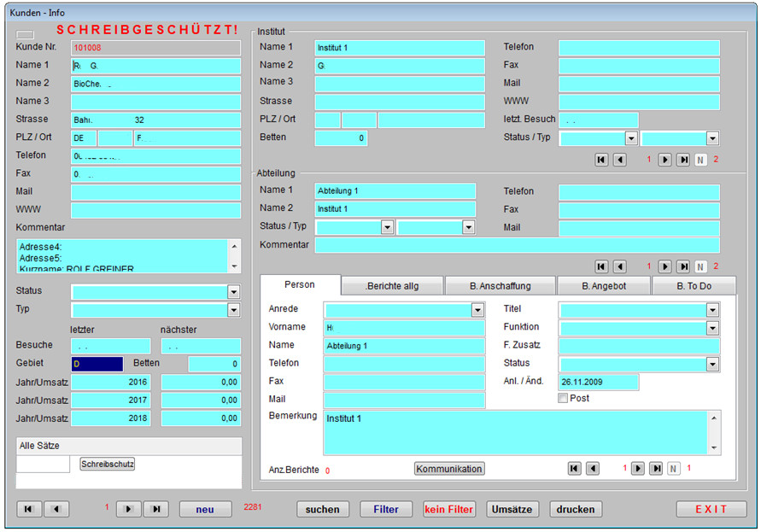
Task: Jump to last record in Institut section
Action: coord(683,160)
